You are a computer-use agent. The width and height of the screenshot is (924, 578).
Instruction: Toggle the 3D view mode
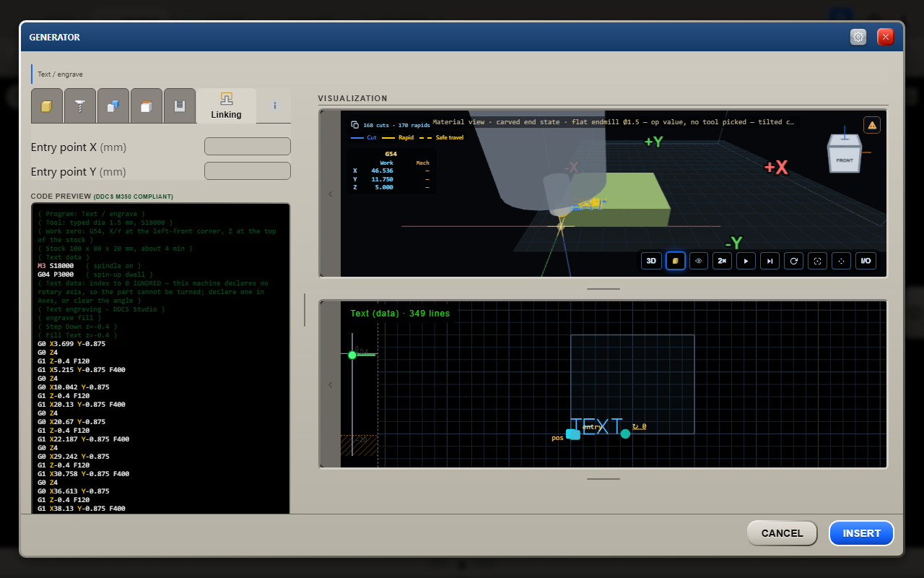click(651, 261)
